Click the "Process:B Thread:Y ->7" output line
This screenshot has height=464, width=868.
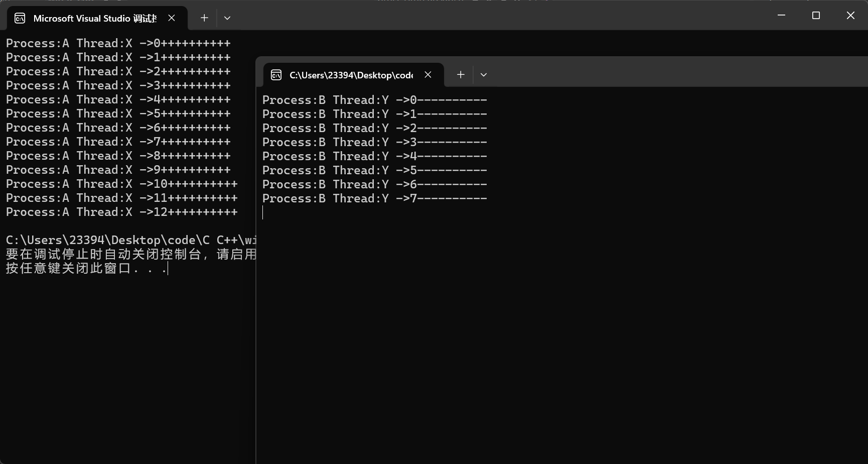coord(374,199)
